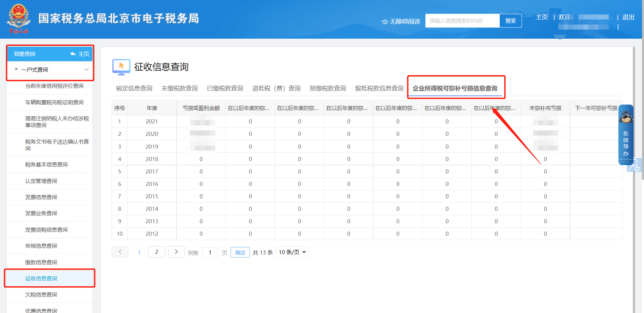644x313 pixels.
Task: Open 发票信息查询 from the sidebar
Action: (41, 197)
